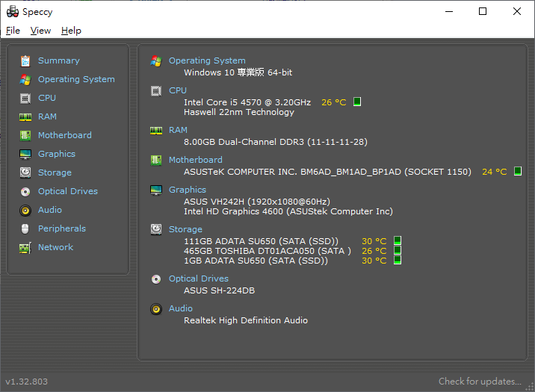Click the Network card icon in sidebar
This screenshot has height=392, width=535.
click(x=25, y=248)
